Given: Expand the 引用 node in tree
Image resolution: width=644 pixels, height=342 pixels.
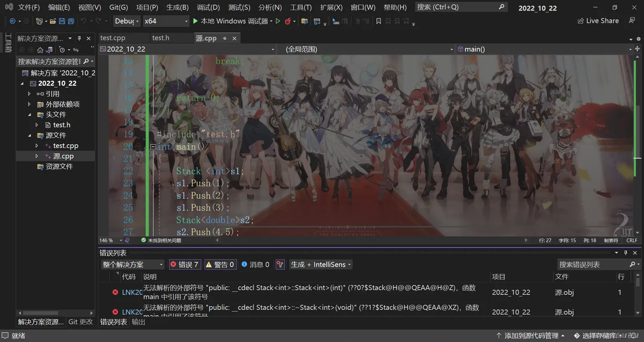Looking at the screenshot, I should 29,94.
